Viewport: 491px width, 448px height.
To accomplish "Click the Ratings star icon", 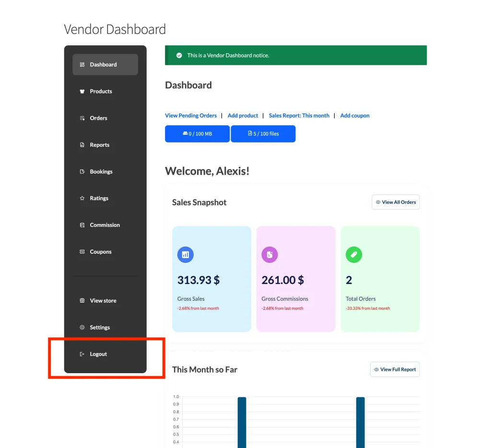I will [x=82, y=198].
